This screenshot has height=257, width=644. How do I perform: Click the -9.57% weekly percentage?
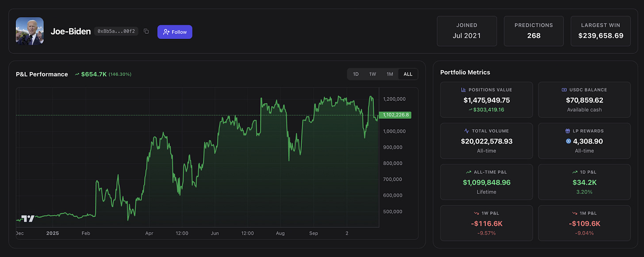coord(487,233)
